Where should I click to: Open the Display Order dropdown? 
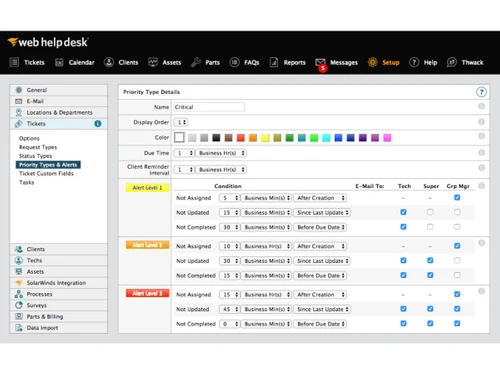point(181,122)
